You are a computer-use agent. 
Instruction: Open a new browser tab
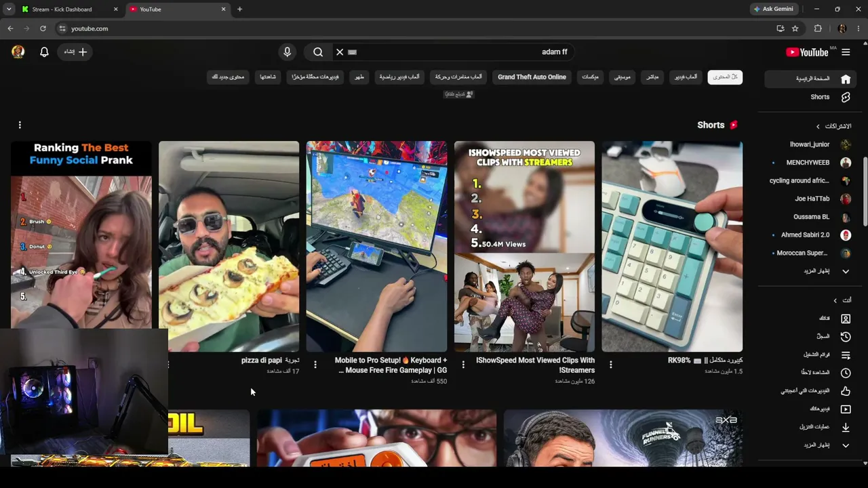(239, 9)
